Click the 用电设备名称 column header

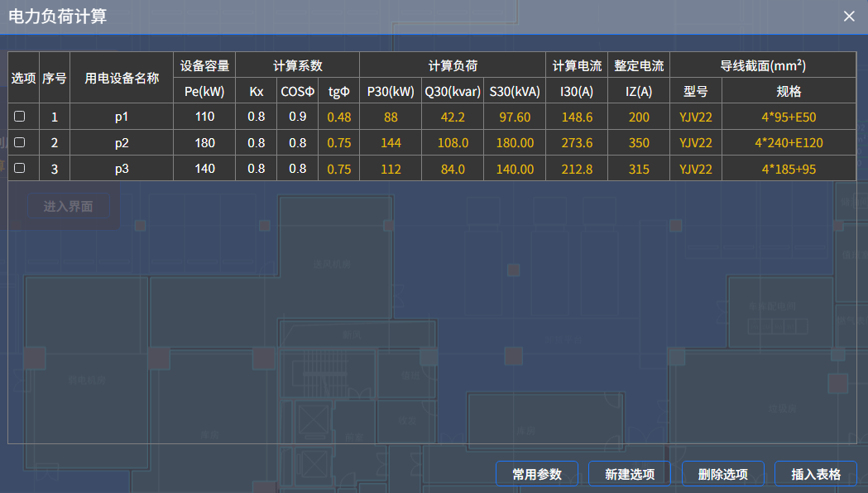pos(122,78)
